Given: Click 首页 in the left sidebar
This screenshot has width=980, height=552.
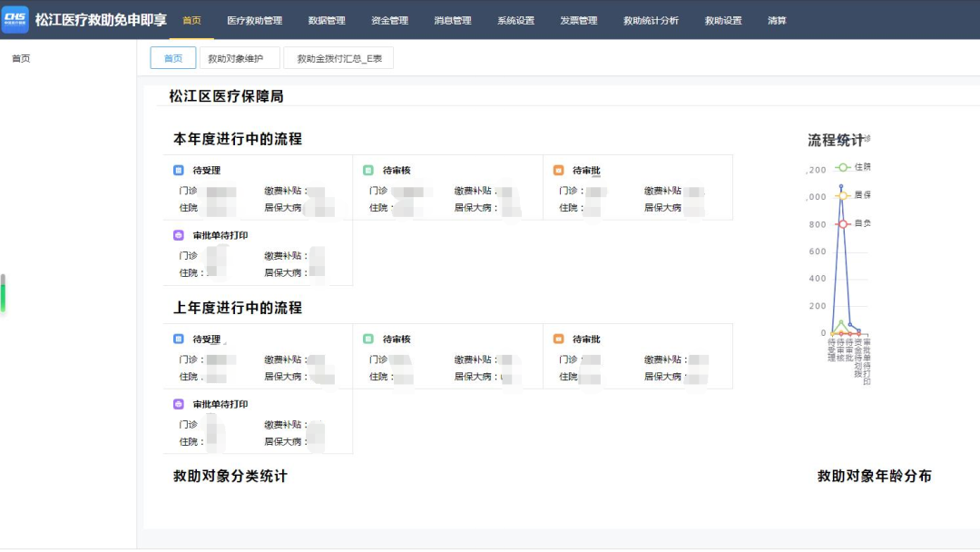Looking at the screenshot, I should (x=18, y=57).
